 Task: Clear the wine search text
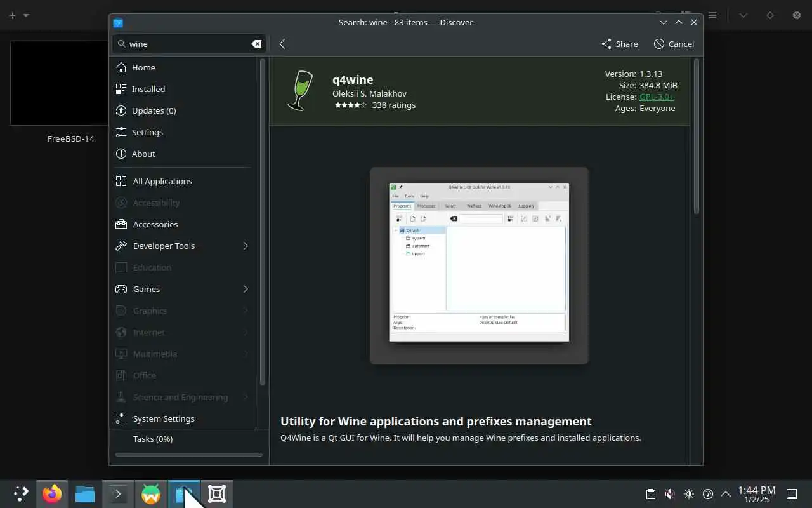(256, 44)
